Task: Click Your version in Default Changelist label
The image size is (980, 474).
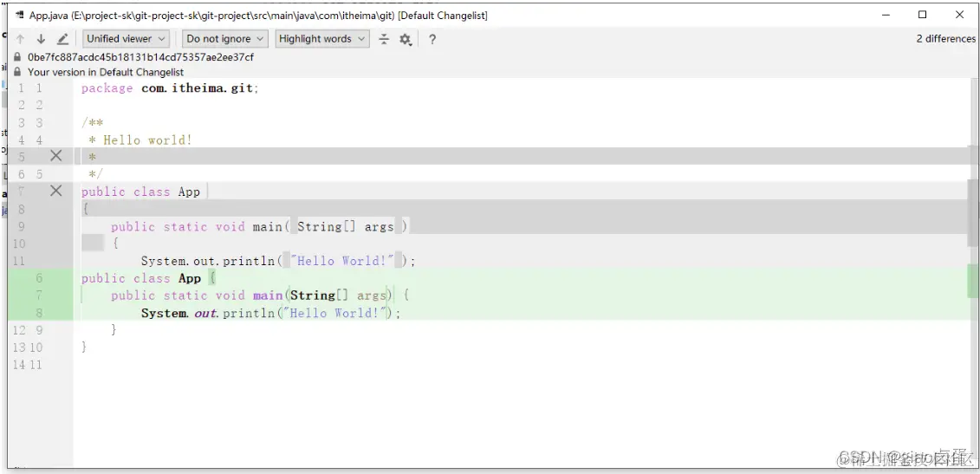Action: [106, 72]
